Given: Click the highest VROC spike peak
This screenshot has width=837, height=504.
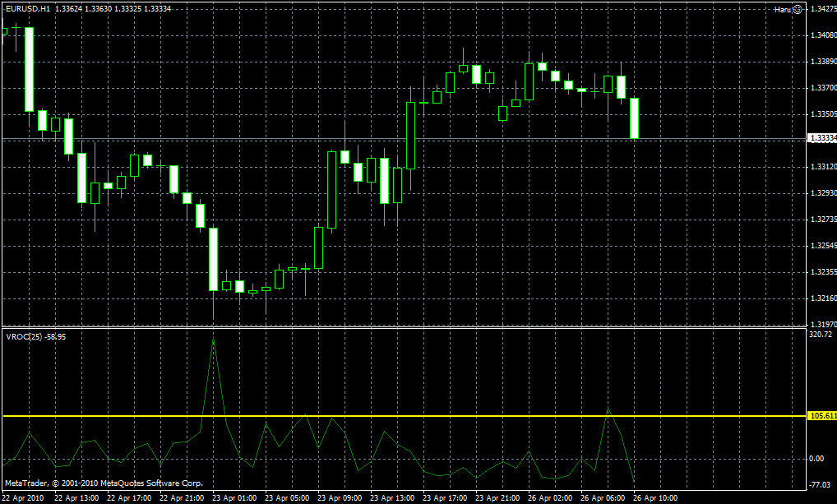Looking at the screenshot, I should (x=214, y=338).
